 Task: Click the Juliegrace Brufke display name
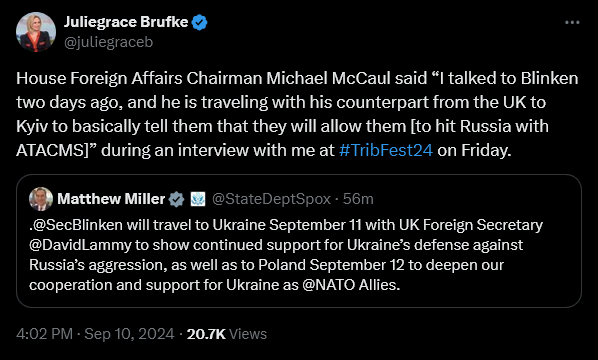pos(126,22)
